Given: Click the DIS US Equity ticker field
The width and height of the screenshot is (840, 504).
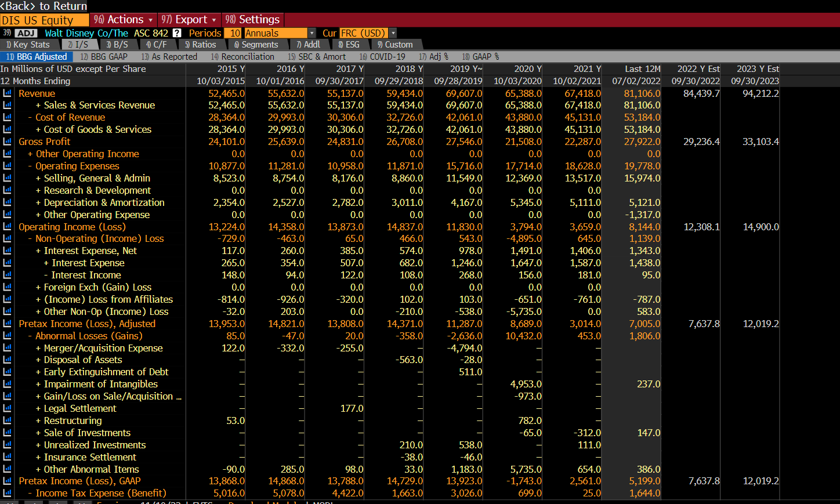Looking at the screenshot, I should [45, 20].
